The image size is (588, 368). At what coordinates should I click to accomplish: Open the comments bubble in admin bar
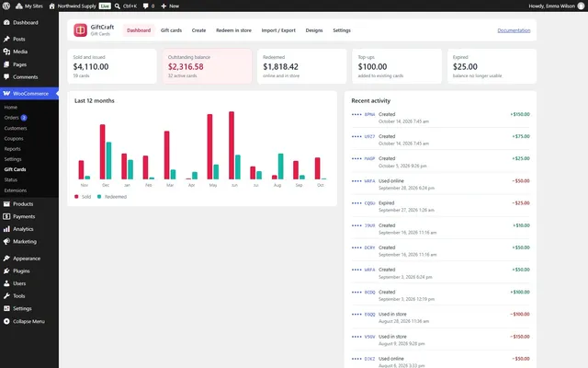tap(145, 6)
